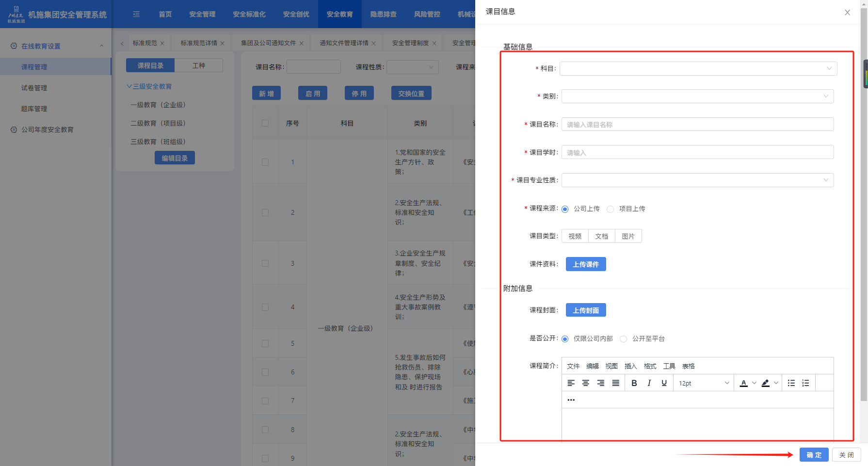Viewport: 868px width, 466px height.
Task: Open the 12pt font size dropdown
Action: (704, 383)
